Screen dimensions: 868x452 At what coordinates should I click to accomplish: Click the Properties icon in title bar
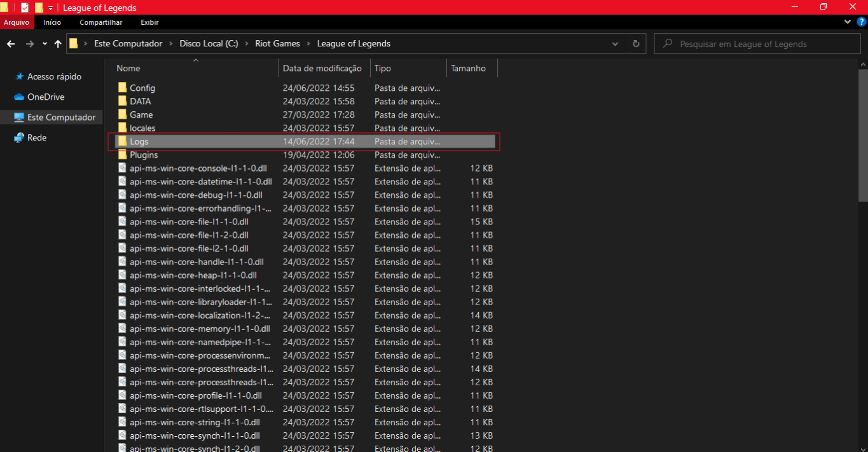(25, 8)
